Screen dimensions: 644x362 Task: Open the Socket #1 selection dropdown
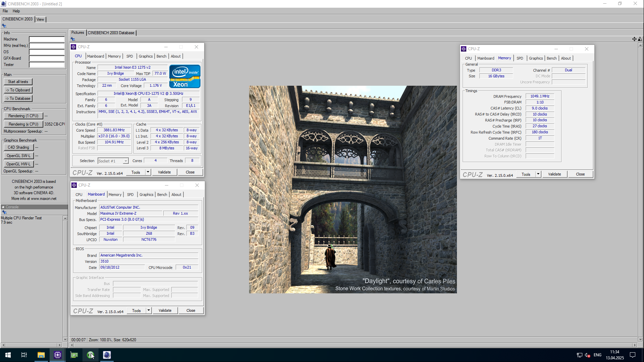(125, 161)
